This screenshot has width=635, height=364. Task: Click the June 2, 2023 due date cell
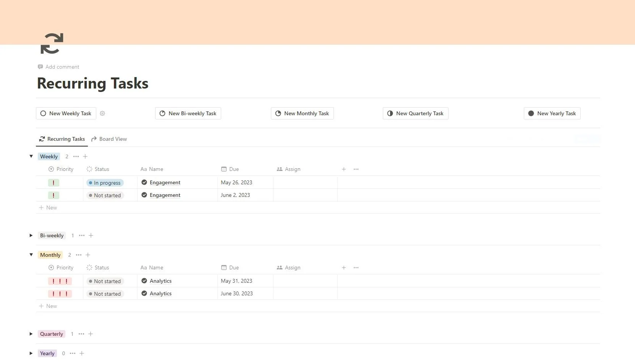click(245, 195)
